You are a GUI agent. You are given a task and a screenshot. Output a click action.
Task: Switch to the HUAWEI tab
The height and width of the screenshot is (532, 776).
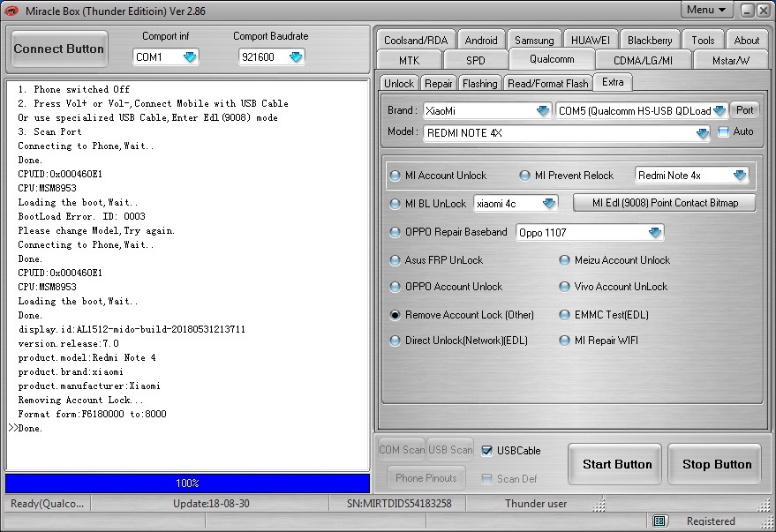(x=591, y=40)
